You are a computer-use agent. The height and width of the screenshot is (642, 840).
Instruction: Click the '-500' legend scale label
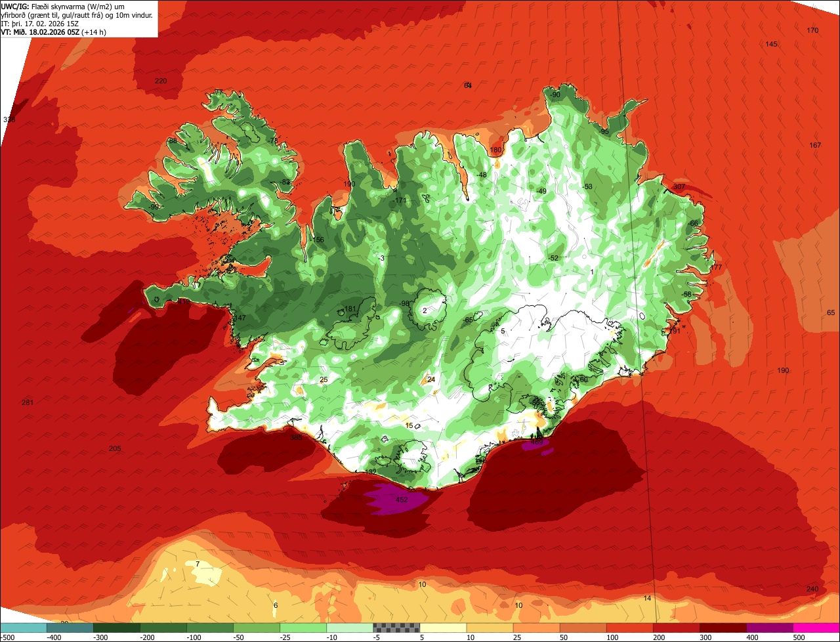[x=8, y=637]
